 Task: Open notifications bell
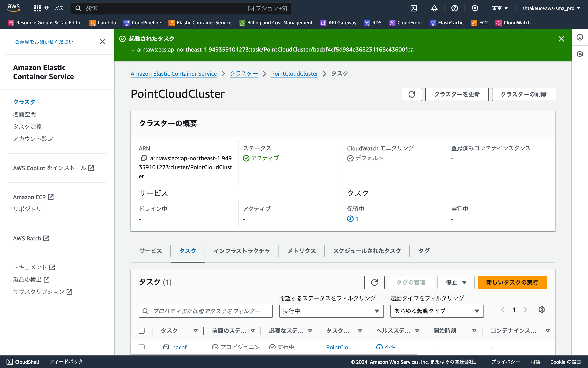(x=434, y=8)
